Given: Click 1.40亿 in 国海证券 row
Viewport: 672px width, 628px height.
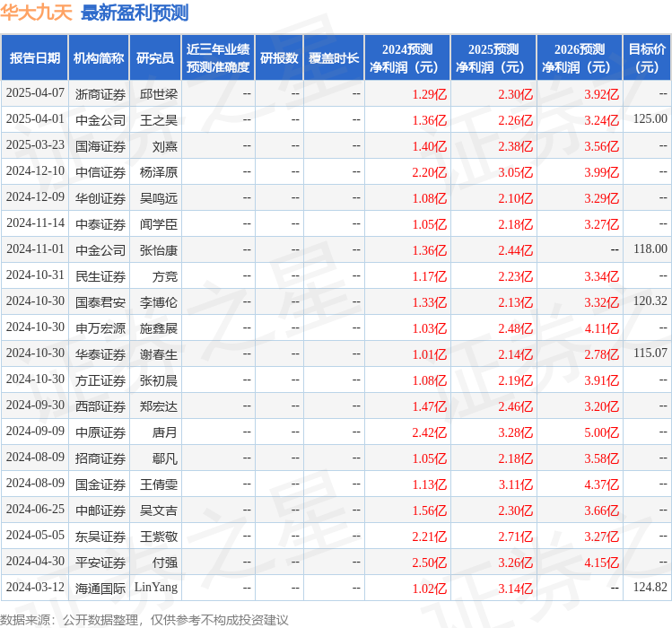Looking at the screenshot, I should tap(430, 146).
